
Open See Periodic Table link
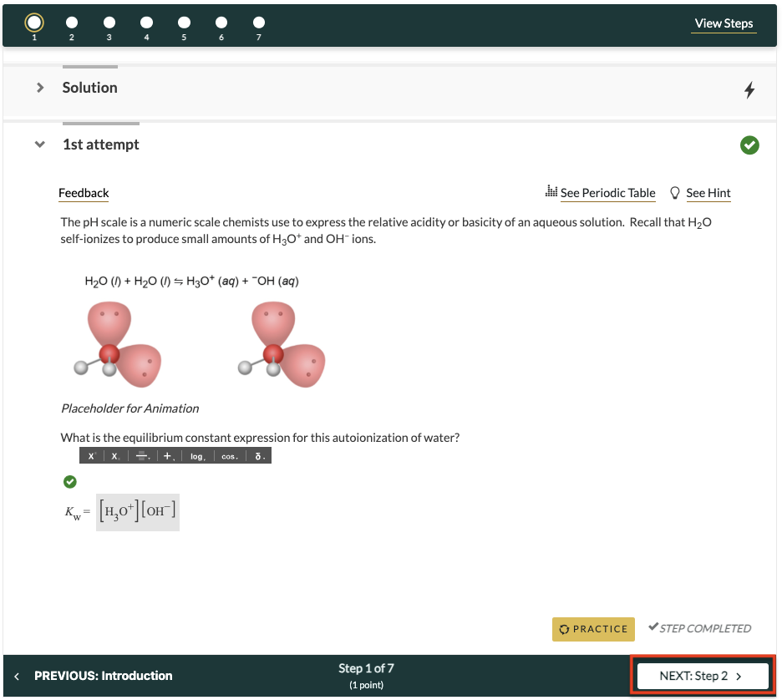click(x=607, y=193)
